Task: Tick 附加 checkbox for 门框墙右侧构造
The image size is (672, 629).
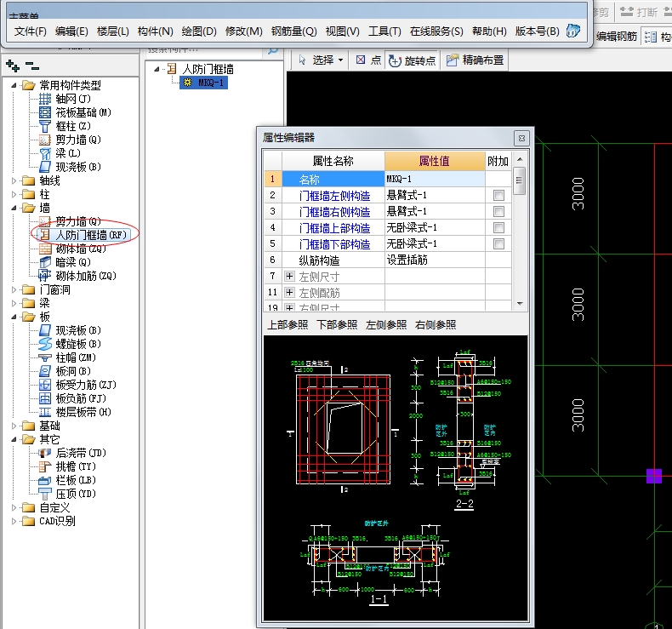Action: click(x=498, y=211)
